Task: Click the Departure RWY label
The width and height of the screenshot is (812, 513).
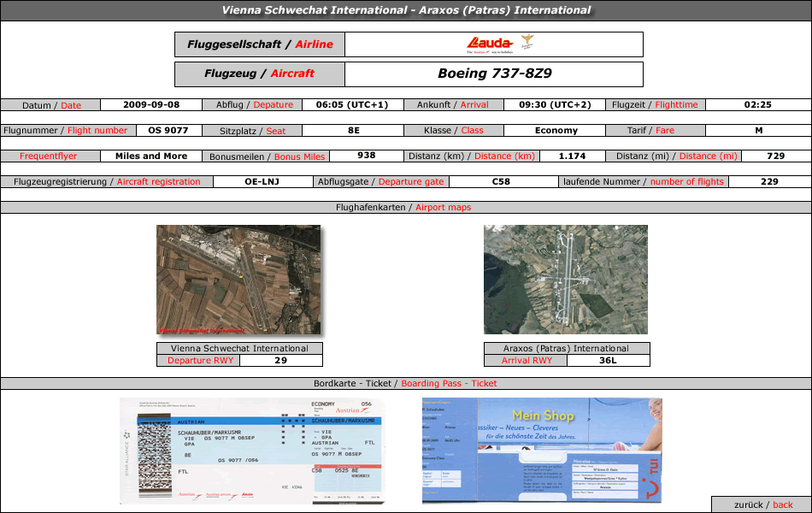Action: click(x=200, y=360)
